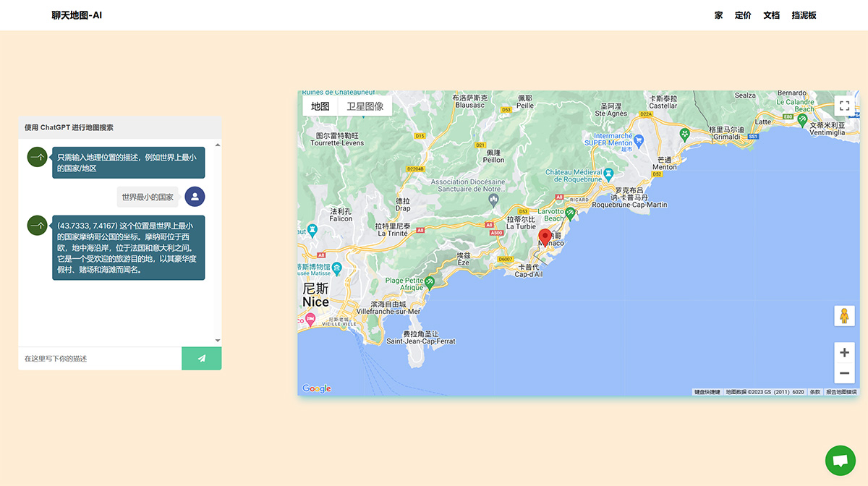The image size is (868, 486).
Task: Zoom in using the plus icon
Action: coord(844,352)
